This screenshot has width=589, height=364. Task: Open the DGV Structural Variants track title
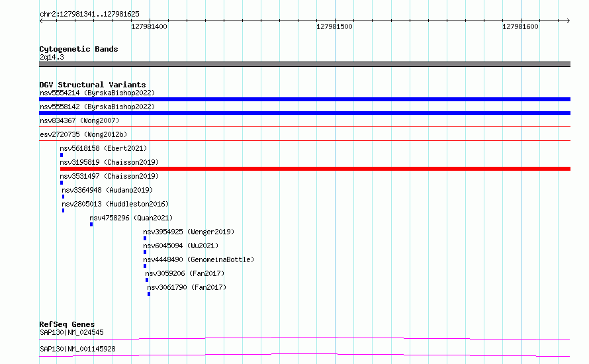93,85
